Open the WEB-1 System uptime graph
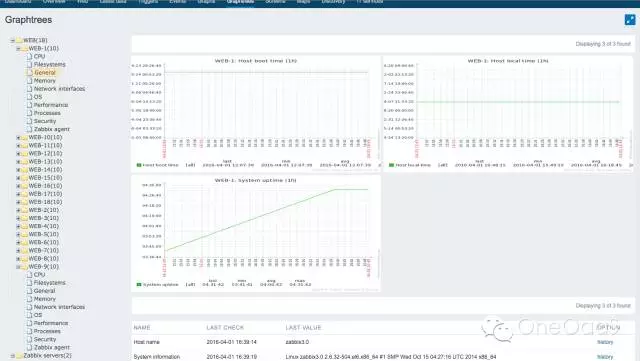 click(256, 233)
